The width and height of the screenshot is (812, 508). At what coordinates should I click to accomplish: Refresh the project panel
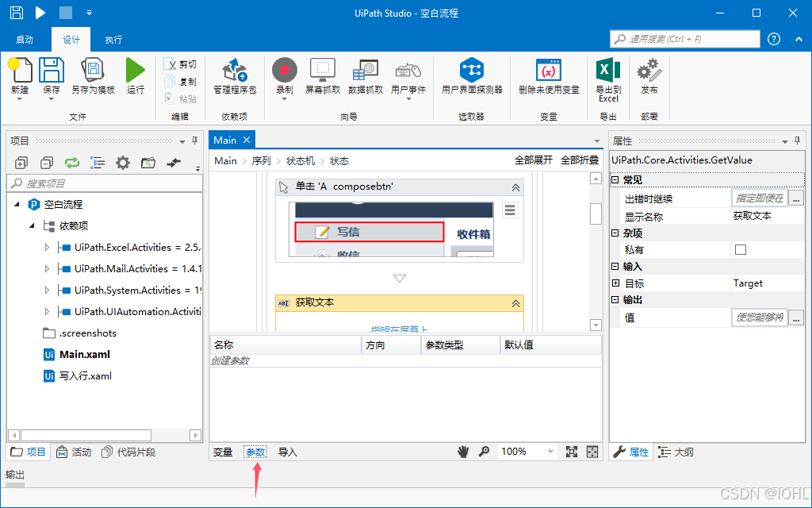(72, 163)
